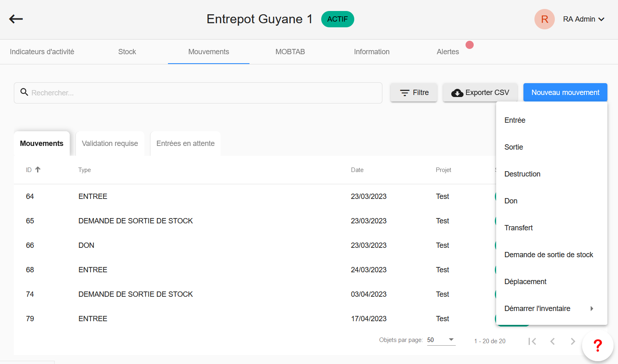Click the R user avatar
618x364 pixels.
pos(544,19)
